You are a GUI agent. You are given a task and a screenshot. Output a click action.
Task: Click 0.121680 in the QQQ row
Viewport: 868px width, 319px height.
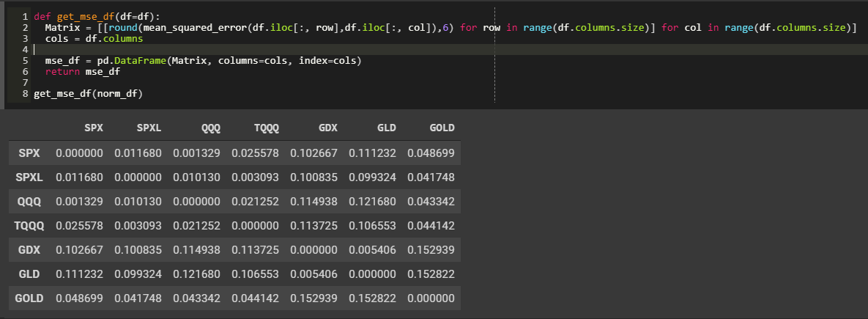[x=373, y=202]
